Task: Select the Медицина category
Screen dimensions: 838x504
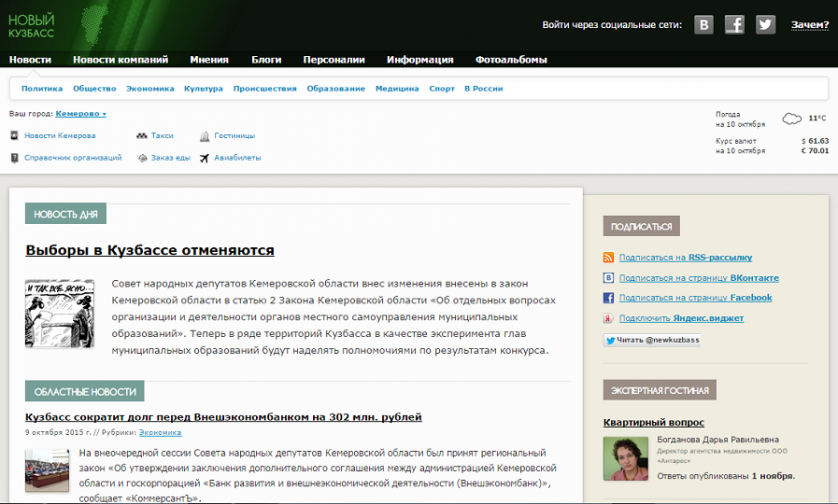Action: [x=397, y=89]
